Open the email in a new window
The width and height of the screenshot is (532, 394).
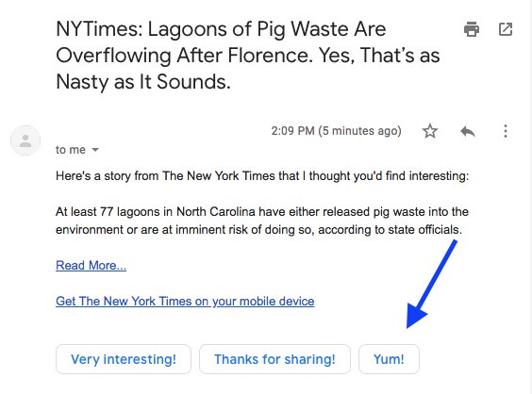pos(506,29)
